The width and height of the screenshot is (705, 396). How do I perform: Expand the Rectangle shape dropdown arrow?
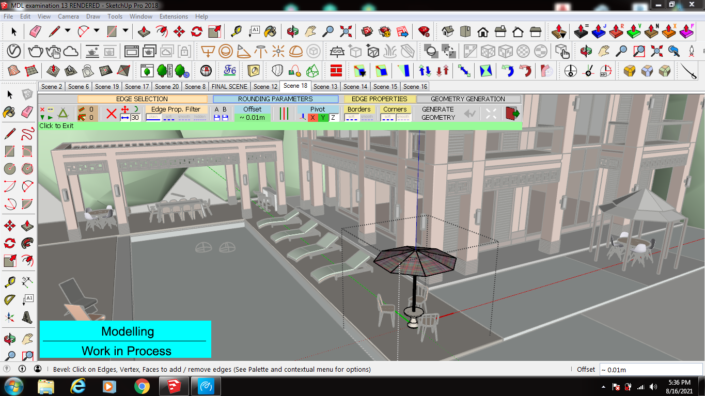pos(125,31)
